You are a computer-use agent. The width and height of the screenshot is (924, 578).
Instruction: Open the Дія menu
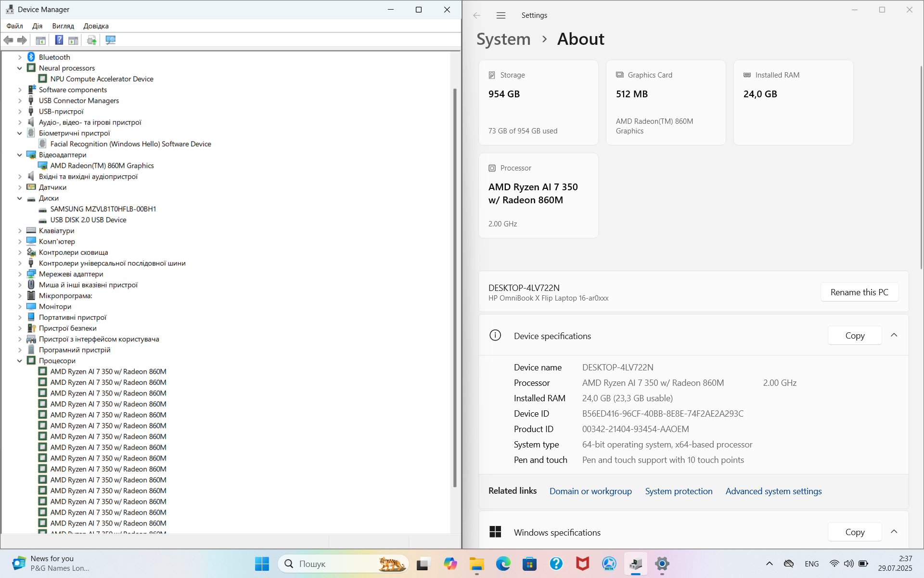pos(38,26)
